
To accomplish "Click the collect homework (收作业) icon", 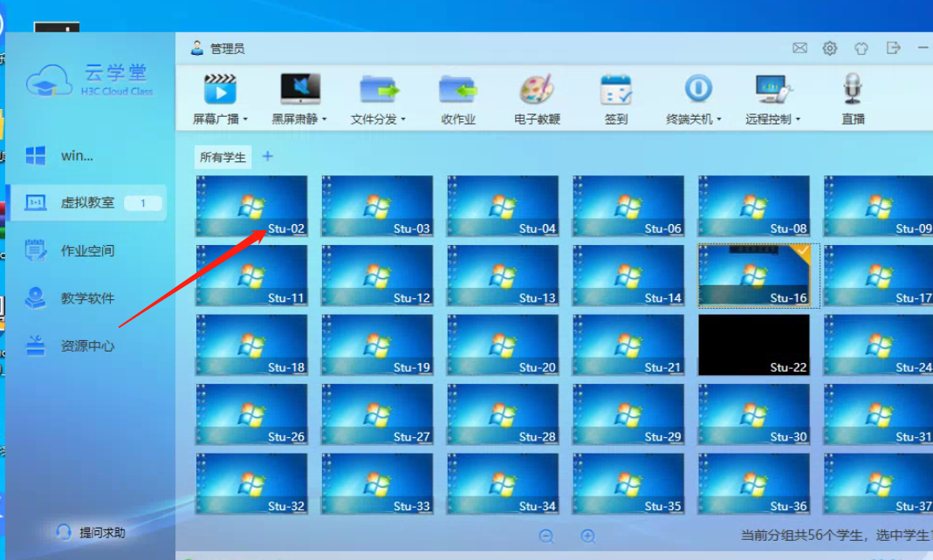I will point(457,90).
